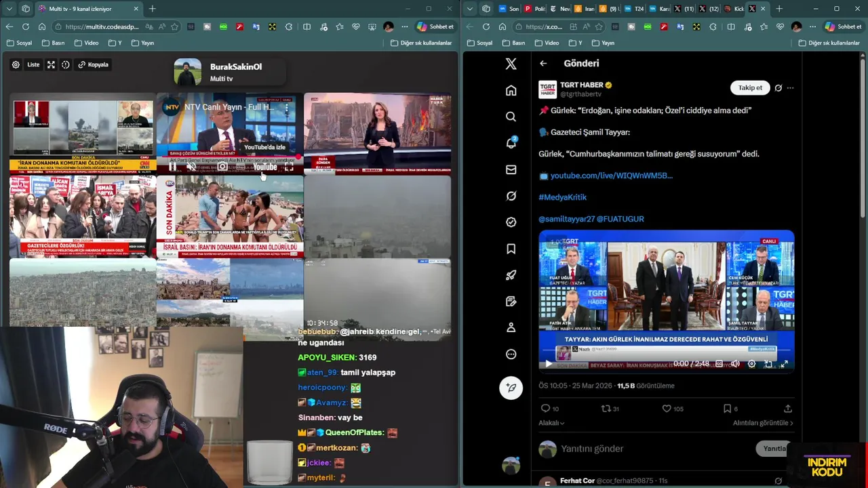
Task: Select the Multi tv - 9 kanal tab
Action: (x=87, y=9)
